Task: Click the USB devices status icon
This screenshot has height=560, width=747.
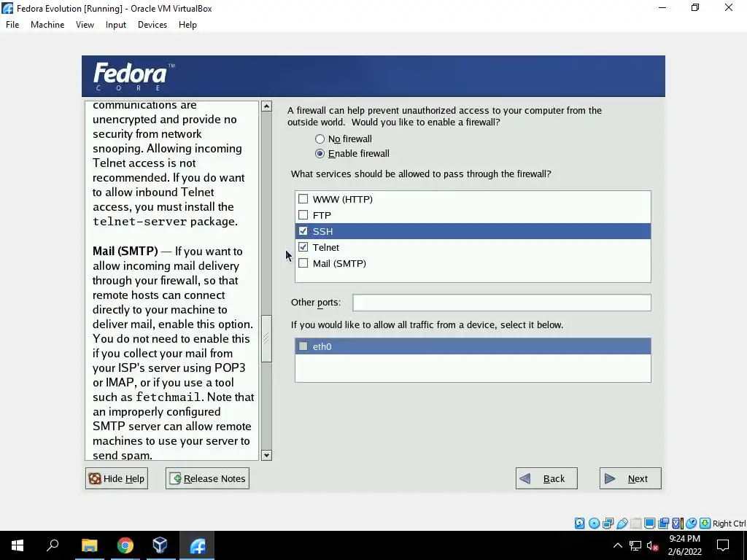Action: pos(622,524)
